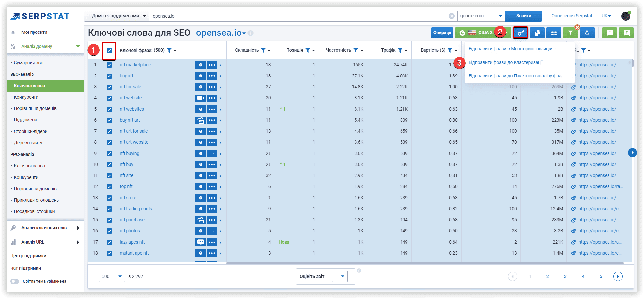
Task: Click the Вартість column filter funnel
Action: click(x=450, y=50)
